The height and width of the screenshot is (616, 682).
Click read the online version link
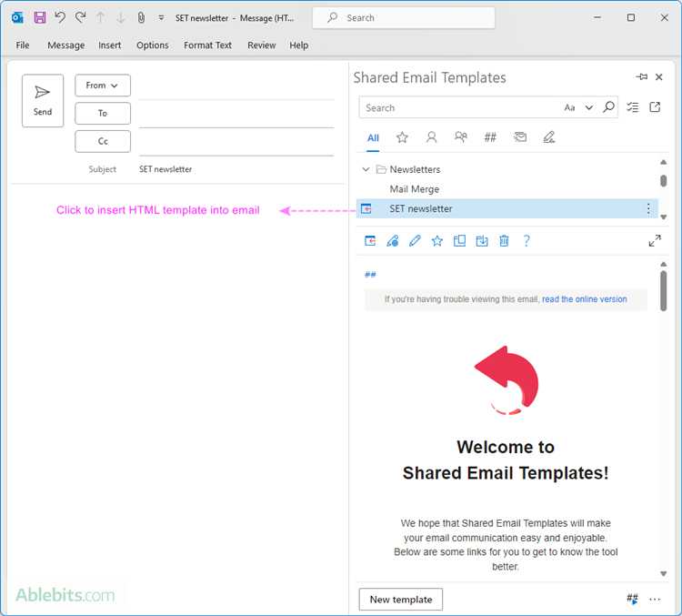tap(584, 299)
